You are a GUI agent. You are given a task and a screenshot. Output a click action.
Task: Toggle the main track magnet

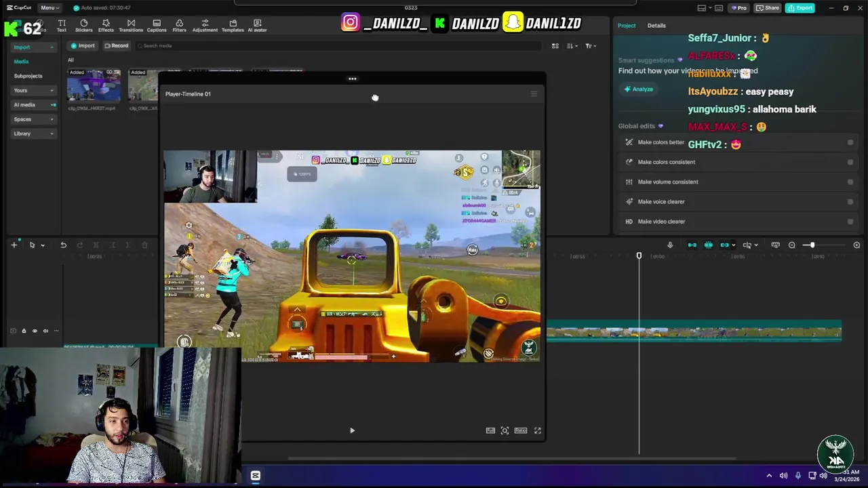coord(692,245)
